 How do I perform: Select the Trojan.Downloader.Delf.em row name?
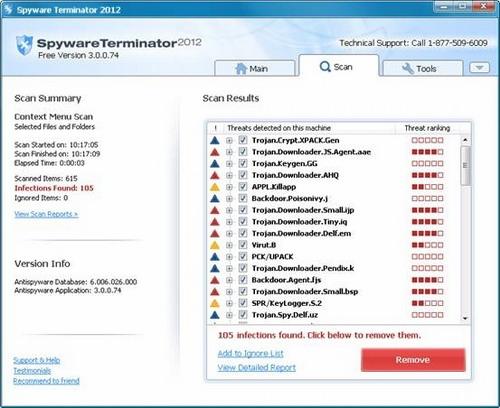301,233
